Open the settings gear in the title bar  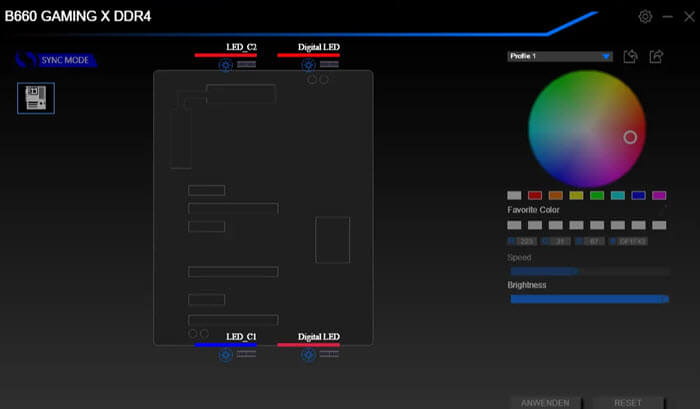(x=645, y=17)
